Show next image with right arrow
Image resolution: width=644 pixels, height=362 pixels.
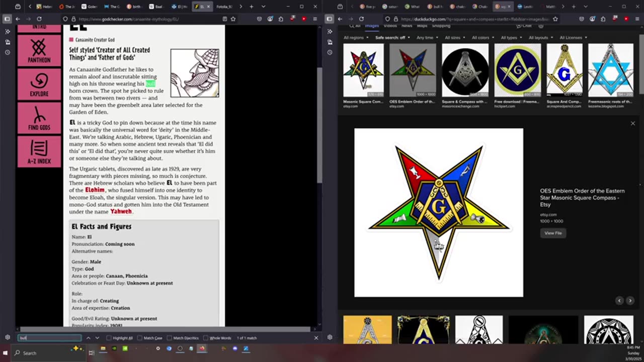(630, 301)
